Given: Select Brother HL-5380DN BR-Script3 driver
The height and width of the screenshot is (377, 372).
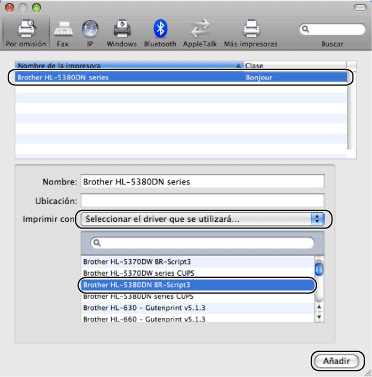Looking at the screenshot, I should [x=198, y=285].
